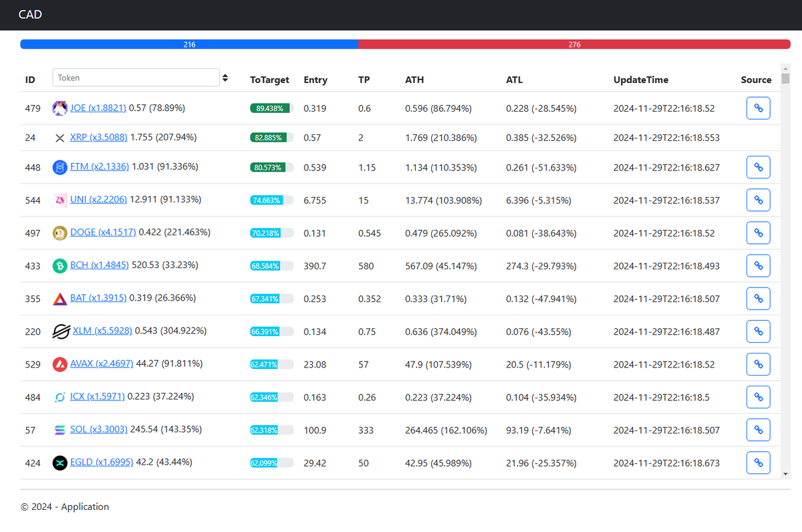802x532 pixels.
Task: Click the Avalanche AVAX token logo
Action: coord(60,364)
